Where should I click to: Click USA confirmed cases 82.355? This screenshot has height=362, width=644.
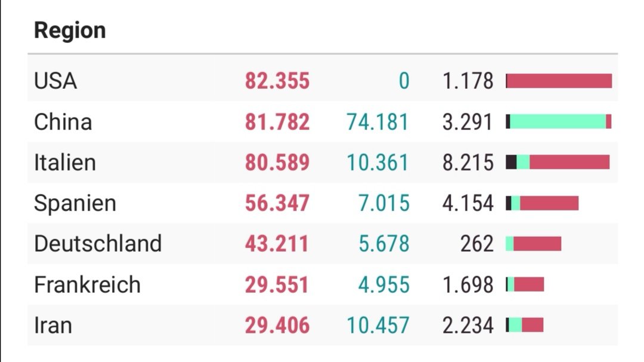[277, 81]
